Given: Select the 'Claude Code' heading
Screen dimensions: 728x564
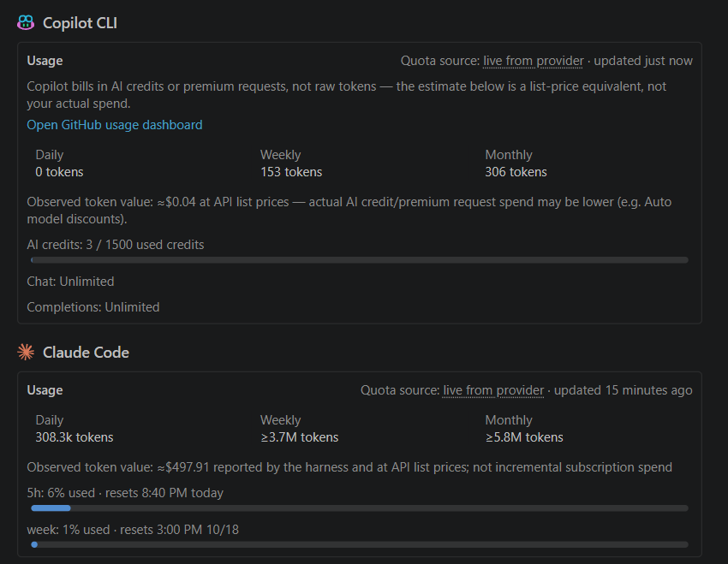Looking at the screenshot, I should 86,352.
